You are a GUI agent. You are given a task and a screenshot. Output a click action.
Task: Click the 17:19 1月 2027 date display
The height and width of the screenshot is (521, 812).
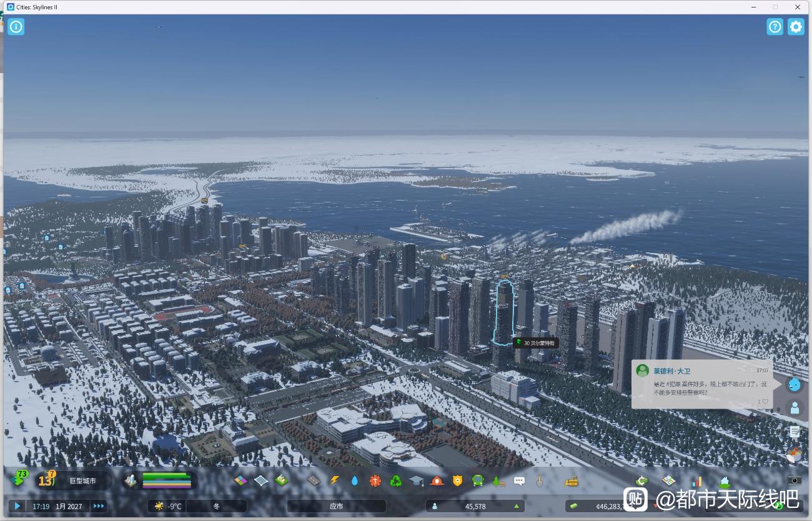[x=57, y=506]
